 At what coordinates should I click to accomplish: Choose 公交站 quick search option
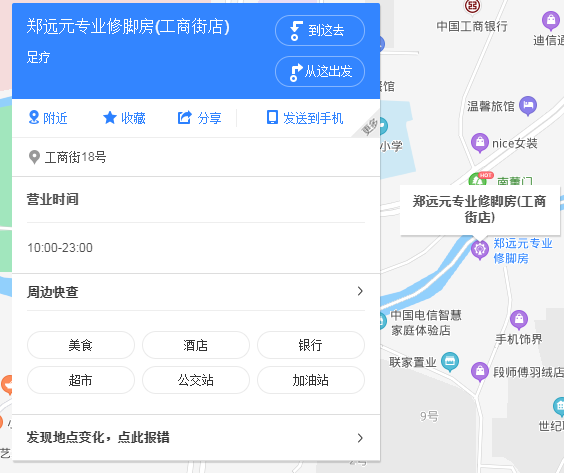196,380
